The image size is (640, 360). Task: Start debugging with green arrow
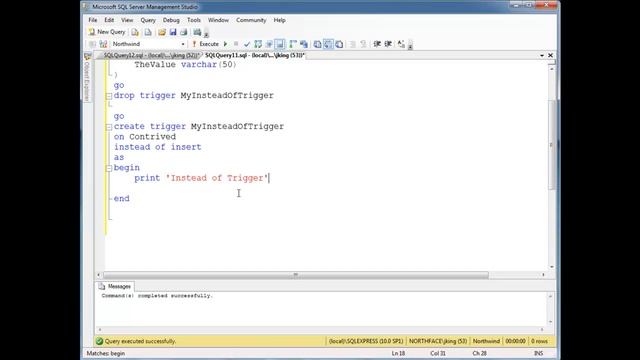click(225, 44)
